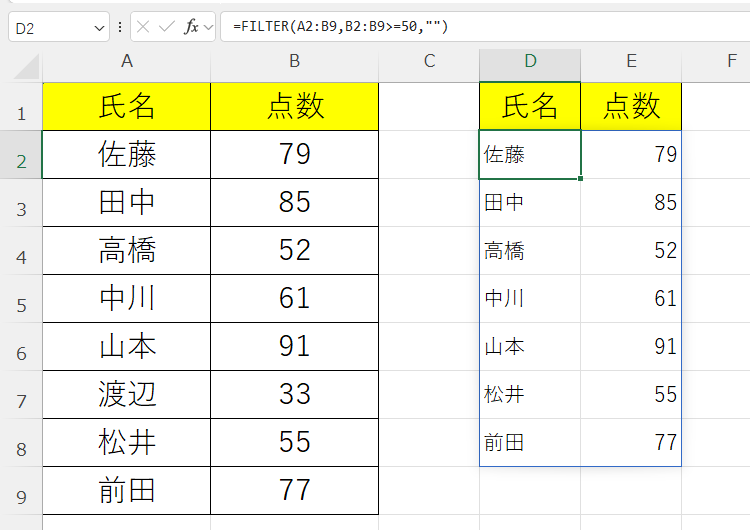Viewport: 750px width, 530px height.
Task: Select row 4 header
Action: pos(21,251)
